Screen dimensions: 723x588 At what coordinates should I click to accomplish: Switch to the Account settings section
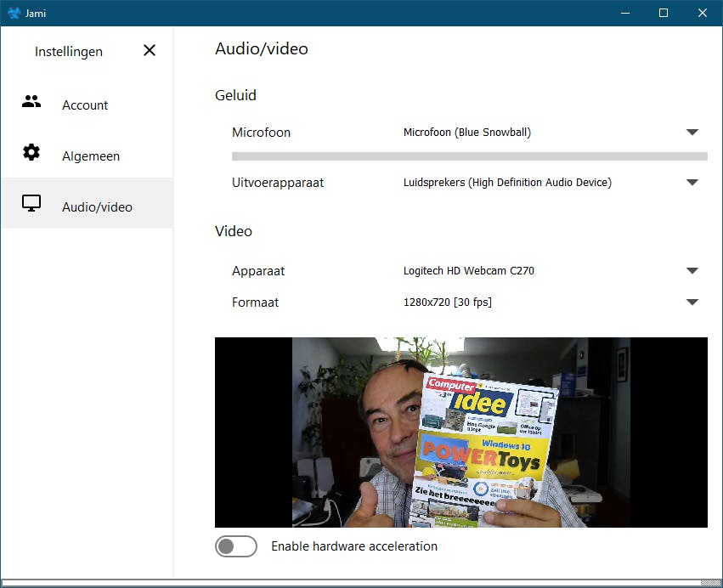[x=85, y=105]
